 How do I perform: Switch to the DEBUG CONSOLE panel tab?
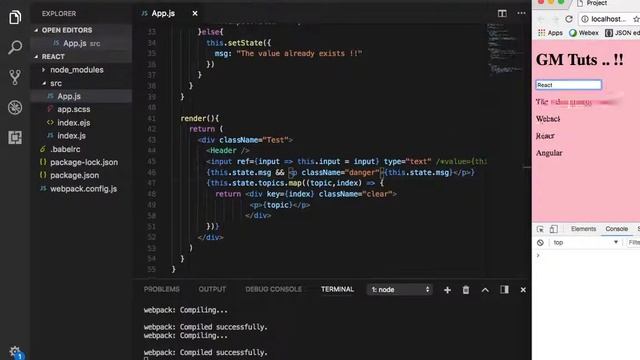273,289
